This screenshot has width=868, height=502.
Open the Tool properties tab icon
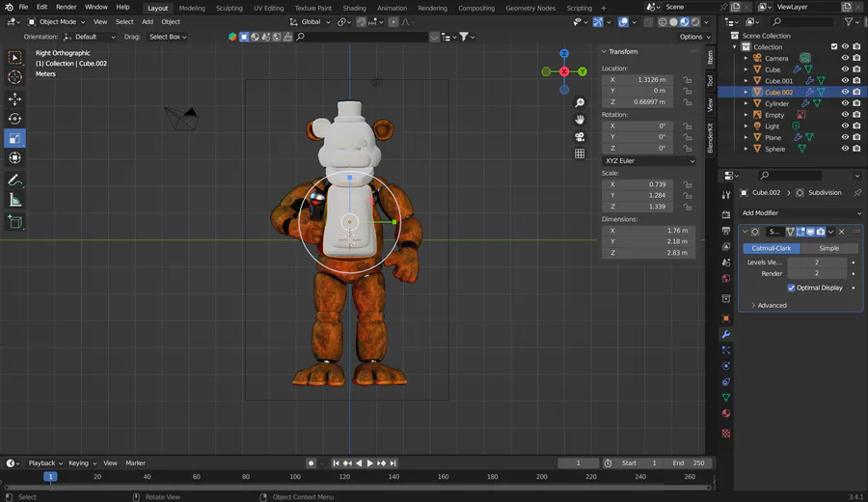725,194
